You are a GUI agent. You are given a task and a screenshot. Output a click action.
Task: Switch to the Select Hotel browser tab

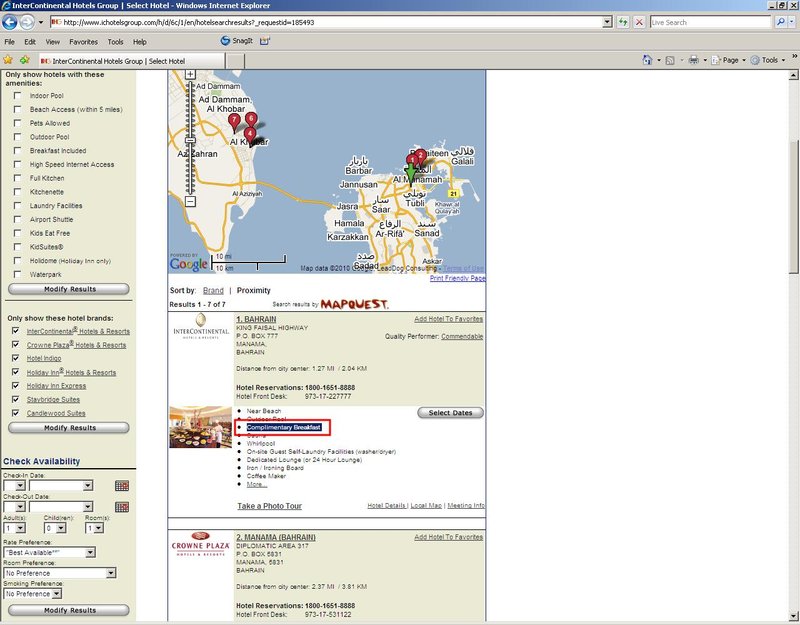coord(131,61)
